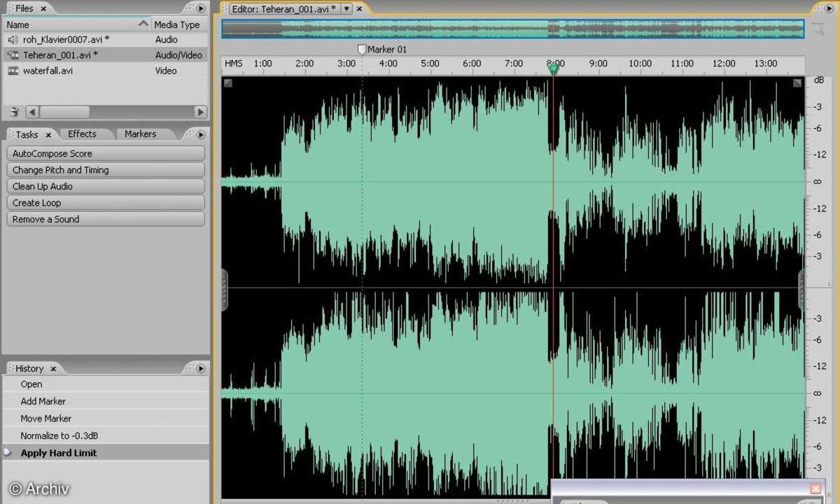The width and height of the screenshot is (840, 504).
Task: Click the fade-in handle at the waveform's top-left corner
Action: coord(227,83)
